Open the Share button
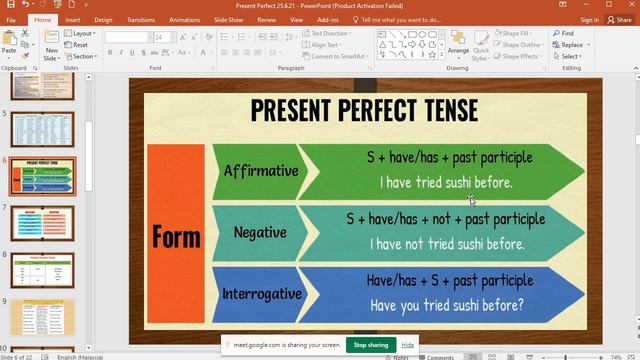The width and height of the screenshot is (640, 360). tap(620, 20)
